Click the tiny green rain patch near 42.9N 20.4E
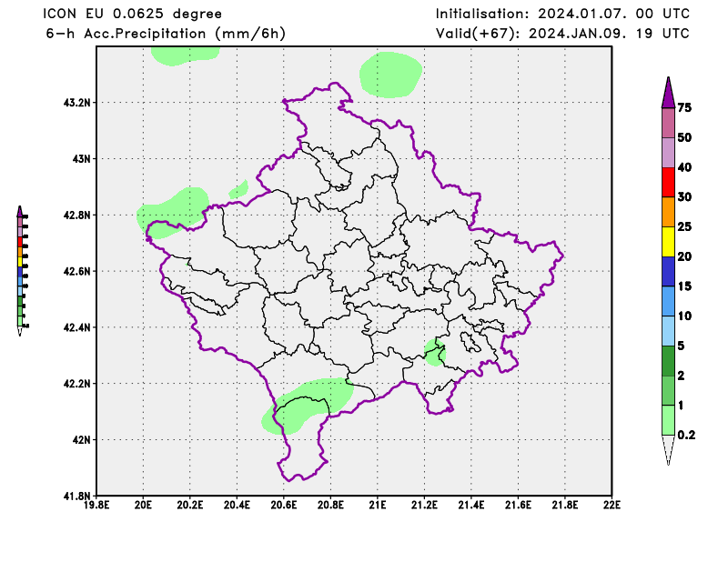 pos(238,189)
